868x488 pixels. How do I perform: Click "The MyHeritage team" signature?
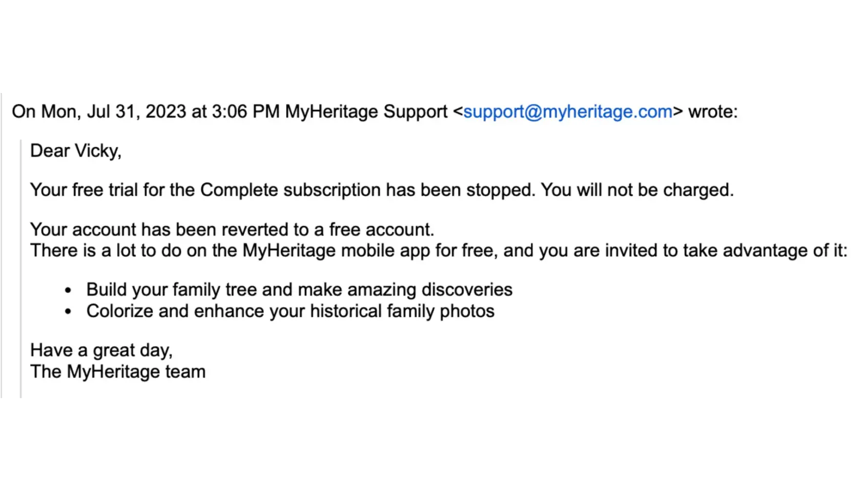[x=118, y=371]
